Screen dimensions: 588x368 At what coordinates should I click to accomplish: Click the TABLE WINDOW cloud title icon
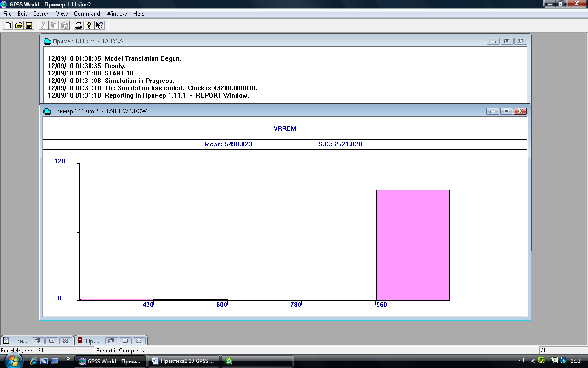(x=47, y=111)
